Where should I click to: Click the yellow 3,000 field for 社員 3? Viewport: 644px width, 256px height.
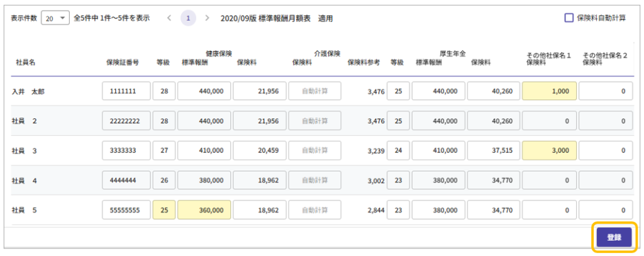(549, 150)
